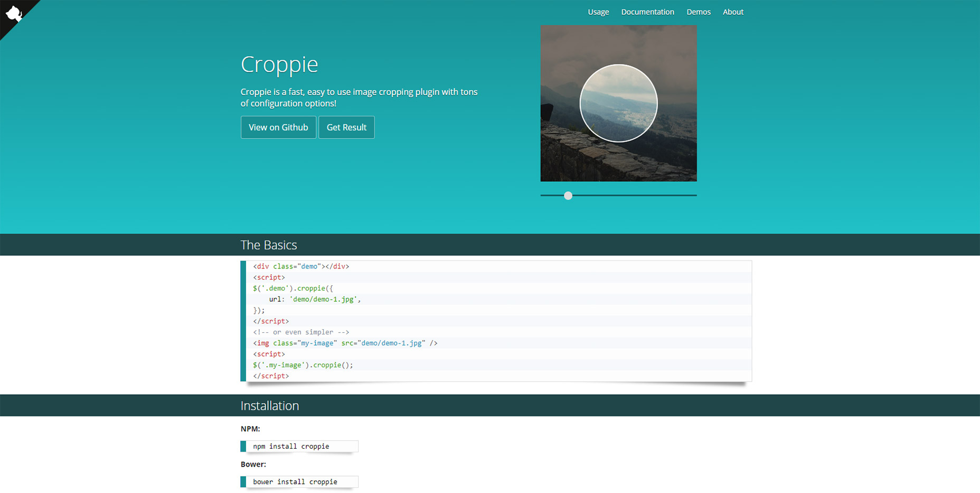Screen dimensions: 980x493
Task: Click the 'or even simpler' code comment
Action: (301, 332)
